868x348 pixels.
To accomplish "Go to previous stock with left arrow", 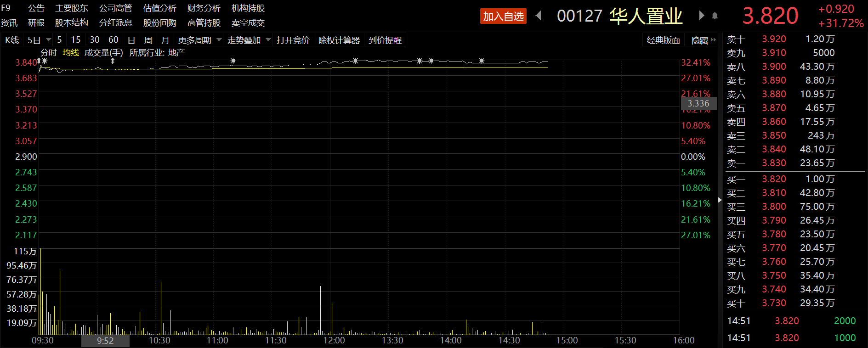I will [539, 16].
